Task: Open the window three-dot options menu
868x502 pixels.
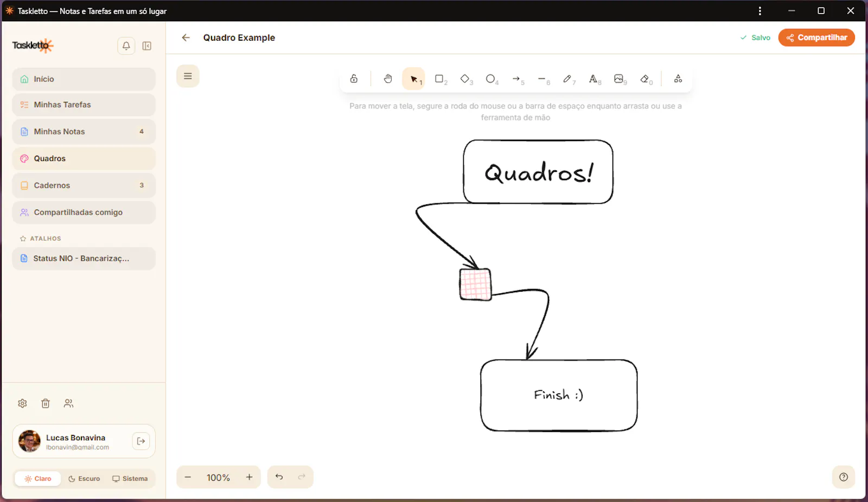Action: coord(760,11)
